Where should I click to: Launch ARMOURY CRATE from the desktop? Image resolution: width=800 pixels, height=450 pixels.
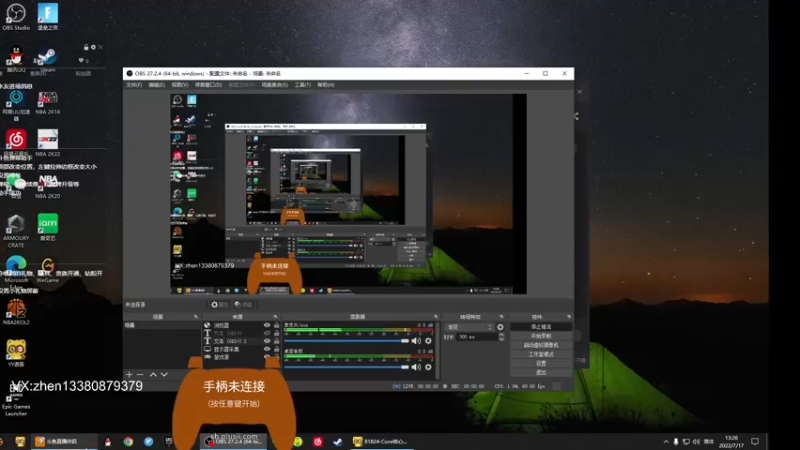tap(16, 231)
